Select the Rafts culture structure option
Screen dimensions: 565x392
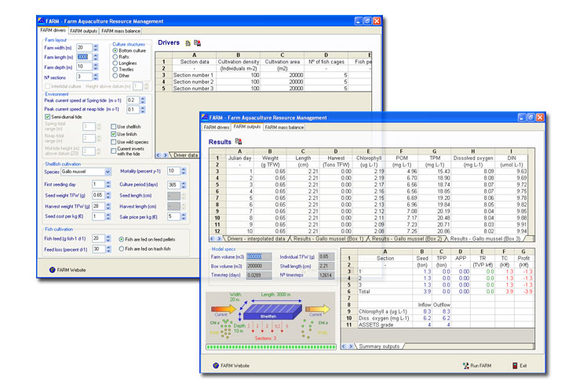[115, 57]
